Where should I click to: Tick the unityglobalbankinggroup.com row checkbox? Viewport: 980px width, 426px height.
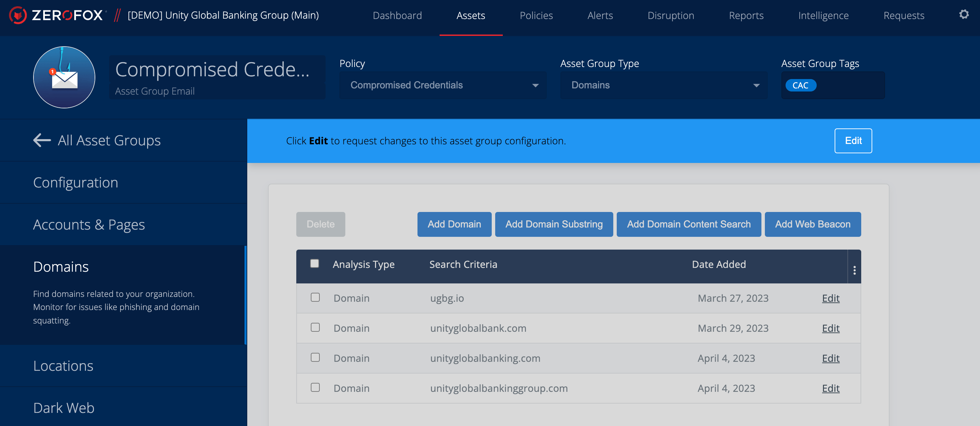tap(315, 388)
